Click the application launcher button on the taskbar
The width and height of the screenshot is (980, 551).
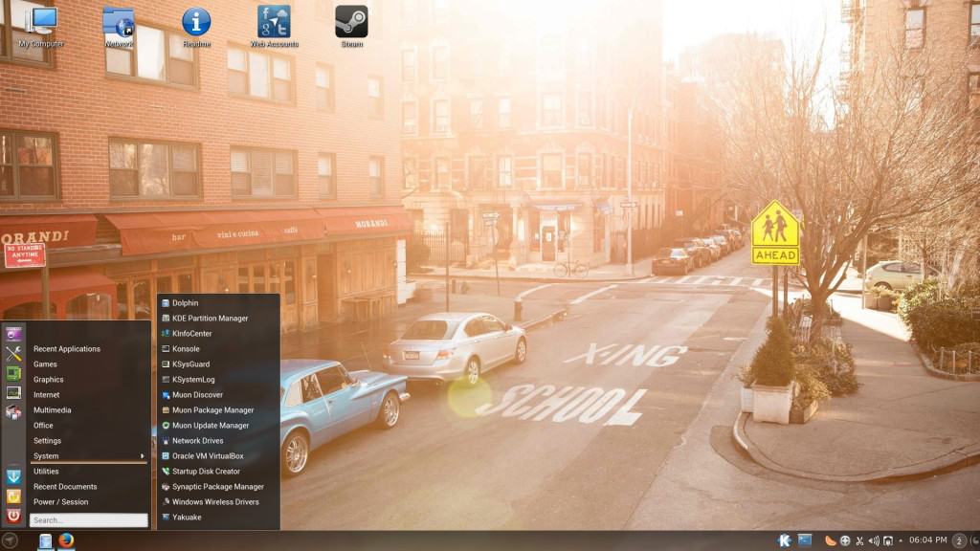click(x=11, y=540)
